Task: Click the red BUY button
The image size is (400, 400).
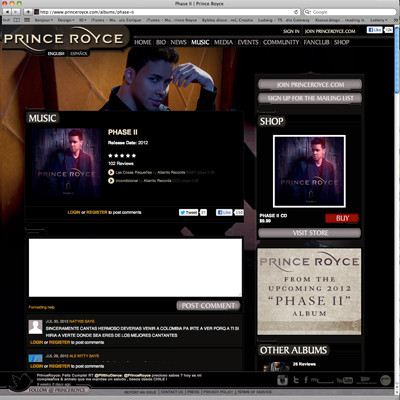Action: tap(342, 218)
